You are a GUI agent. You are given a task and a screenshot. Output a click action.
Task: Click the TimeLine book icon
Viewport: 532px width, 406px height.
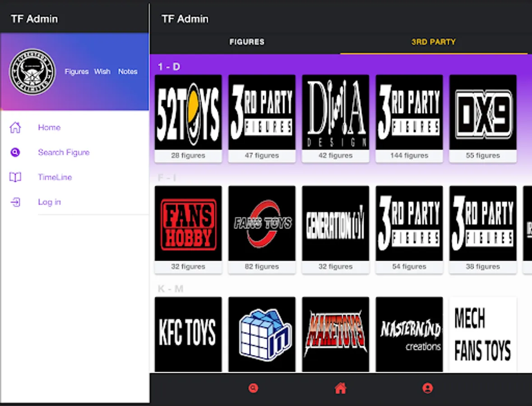pyautogui.click(x=15, y=177)
